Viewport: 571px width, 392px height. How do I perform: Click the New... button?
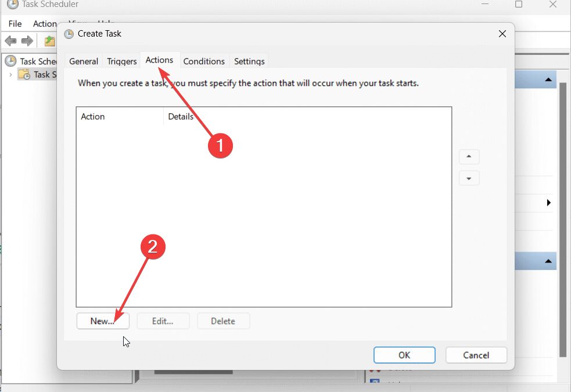coord(103,321)
